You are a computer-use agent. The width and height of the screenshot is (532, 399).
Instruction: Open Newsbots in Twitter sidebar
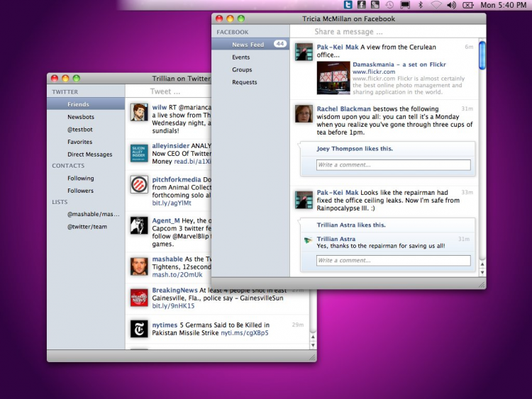(86, 117)
